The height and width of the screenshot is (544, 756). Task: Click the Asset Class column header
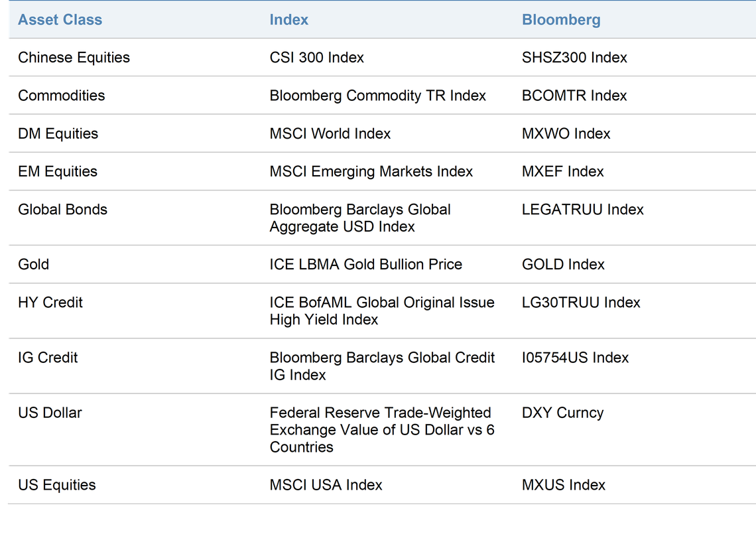[x=60, y=20]
